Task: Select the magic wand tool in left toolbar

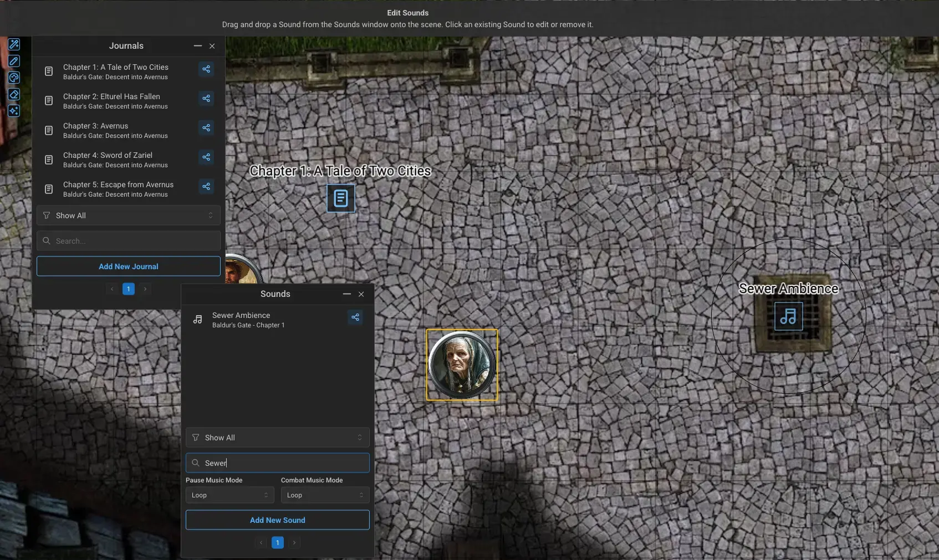Action: (x=14, y=44)
